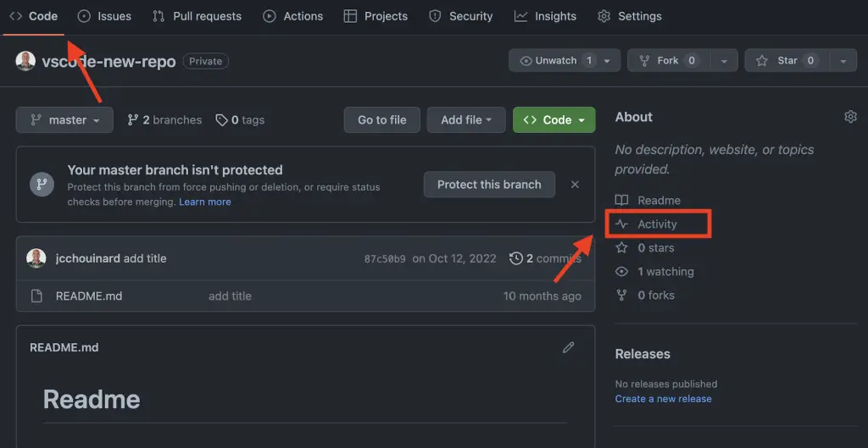Switch to the Issues tab
Screen dimensions: 868x448
(104, 16)
